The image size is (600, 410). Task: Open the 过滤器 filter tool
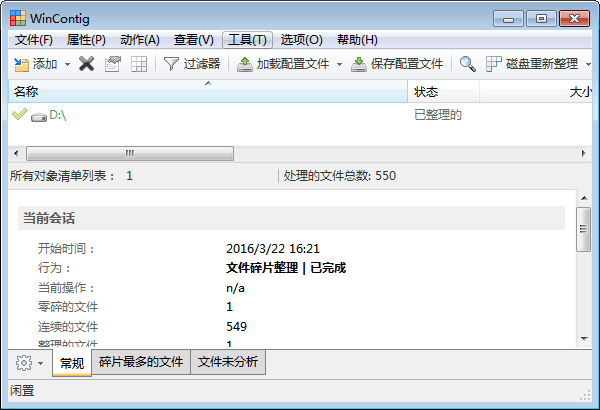click(x=192, y=64)
